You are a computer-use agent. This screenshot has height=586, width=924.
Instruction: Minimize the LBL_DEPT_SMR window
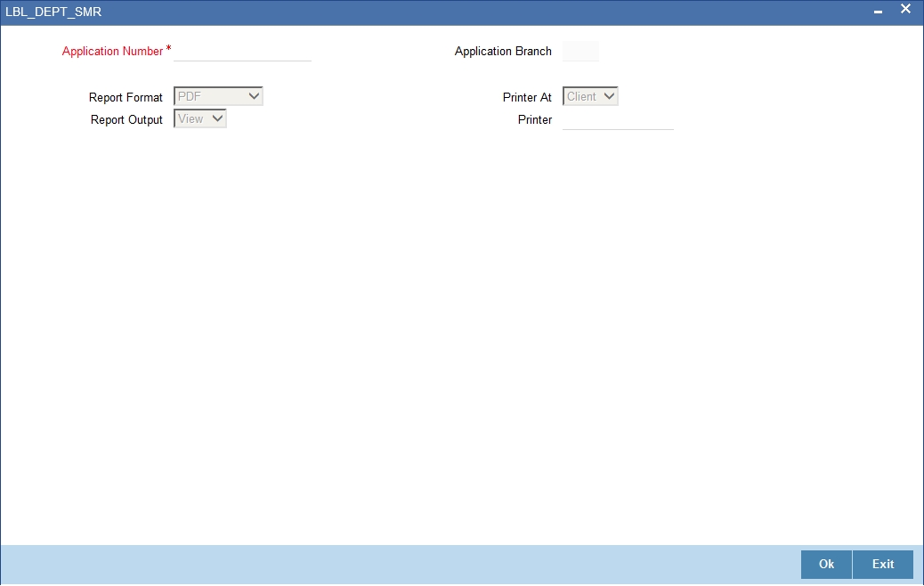tap(878, 12)
